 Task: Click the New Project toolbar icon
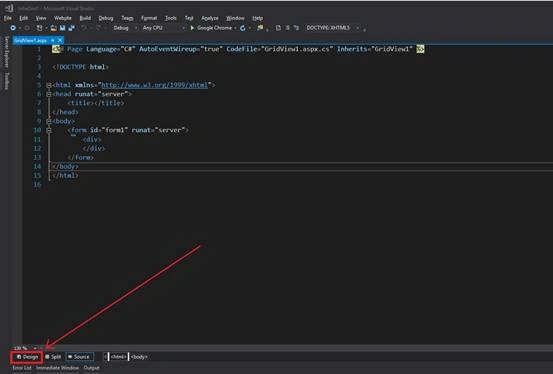(x=40, y=28)
